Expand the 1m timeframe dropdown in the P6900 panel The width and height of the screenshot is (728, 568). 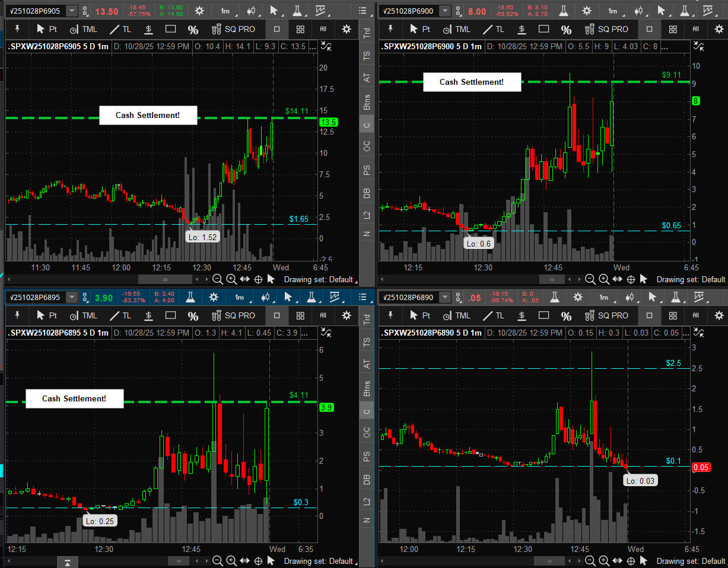pos(613,11)
